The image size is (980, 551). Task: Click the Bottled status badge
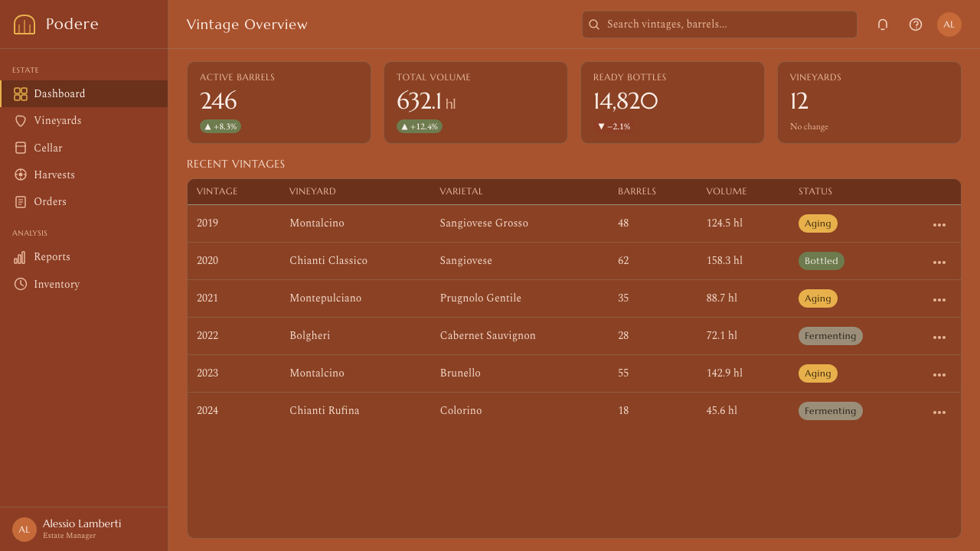[x=822, y=261]
